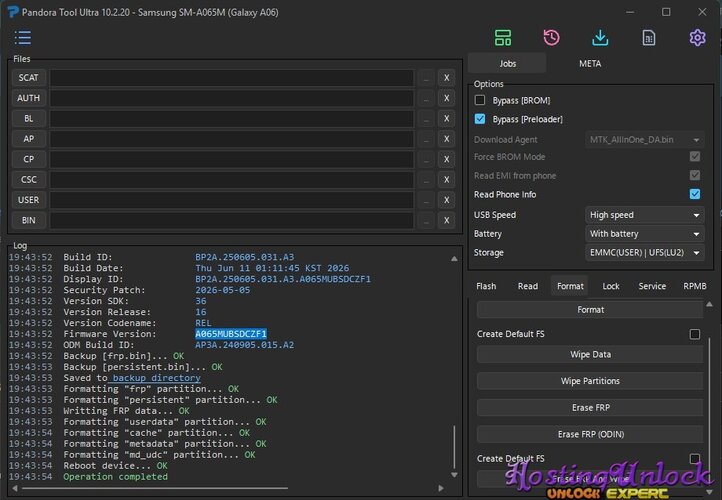Click the AP label button
Screen dimensions: 722x500
29,139
